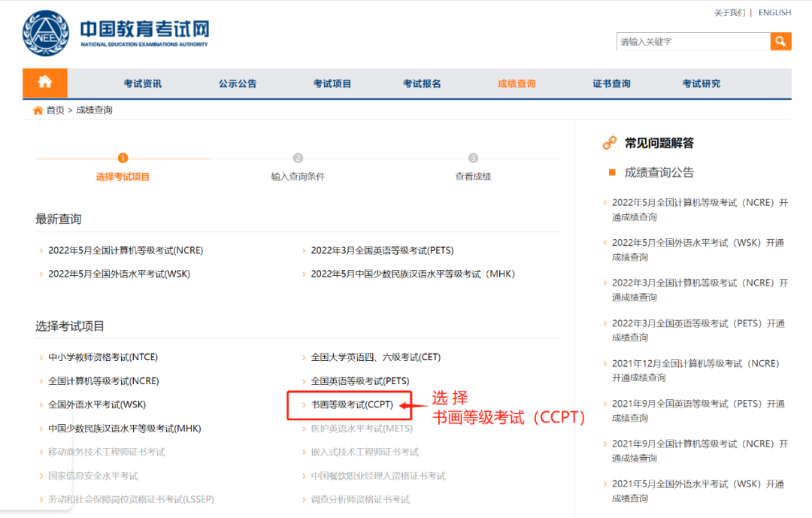The height and width of the screenshot is (518, 812).
Task: Click the 常见问题解答 heading
Action: click(x=659, y=143)
